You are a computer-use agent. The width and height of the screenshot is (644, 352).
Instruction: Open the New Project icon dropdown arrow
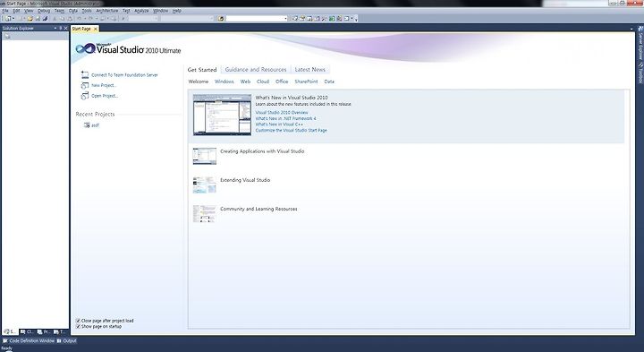coord(13,19)
